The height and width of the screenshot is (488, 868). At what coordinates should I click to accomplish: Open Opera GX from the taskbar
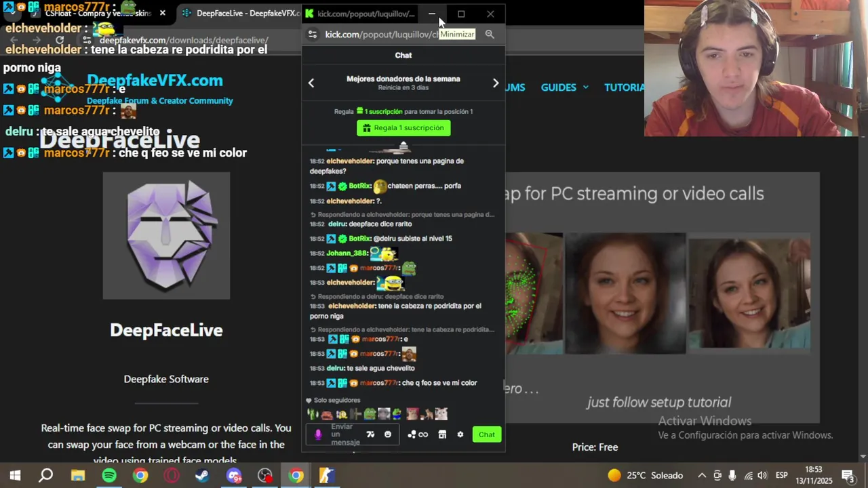tap(172, 476)
